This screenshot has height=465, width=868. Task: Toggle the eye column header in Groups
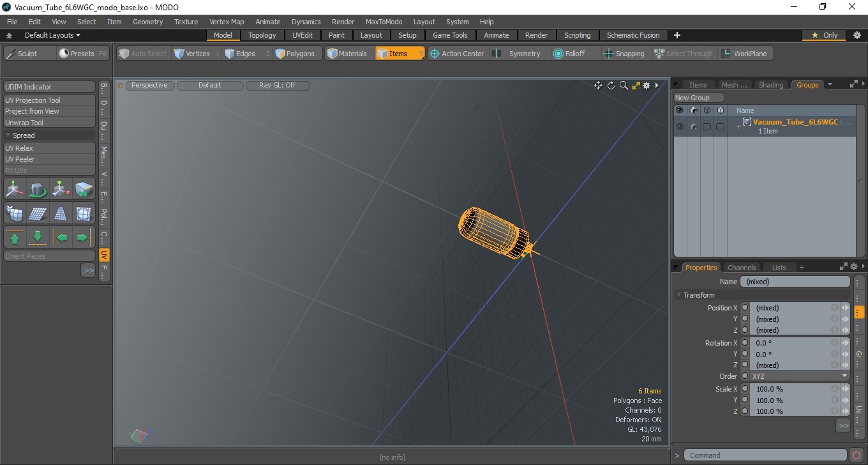pyautogui.click(x=680, y=111)
